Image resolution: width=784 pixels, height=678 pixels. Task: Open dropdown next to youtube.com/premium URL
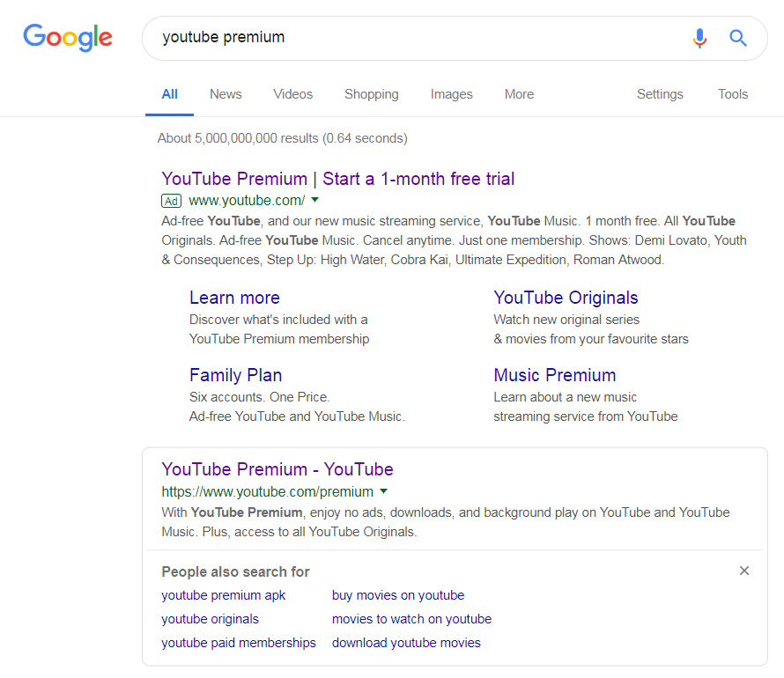pyautogui.click(x=383, y=491)
